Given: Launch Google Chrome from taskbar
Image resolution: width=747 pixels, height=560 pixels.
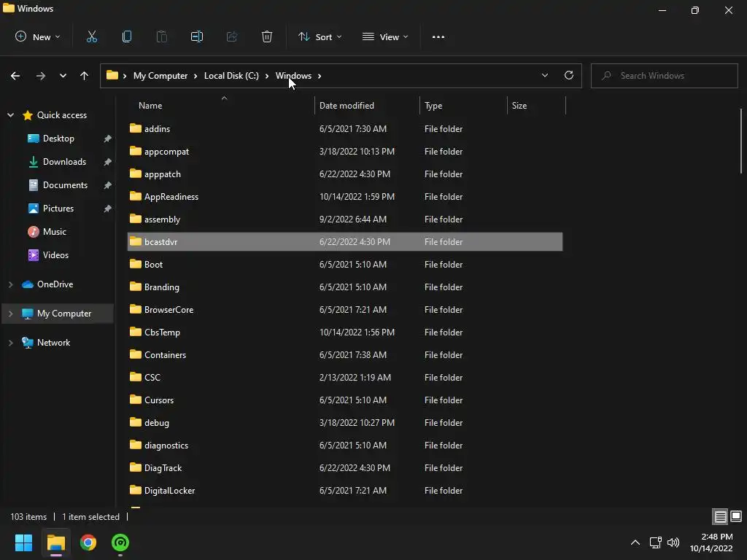Looking at the screenshot, I should 88,542.
